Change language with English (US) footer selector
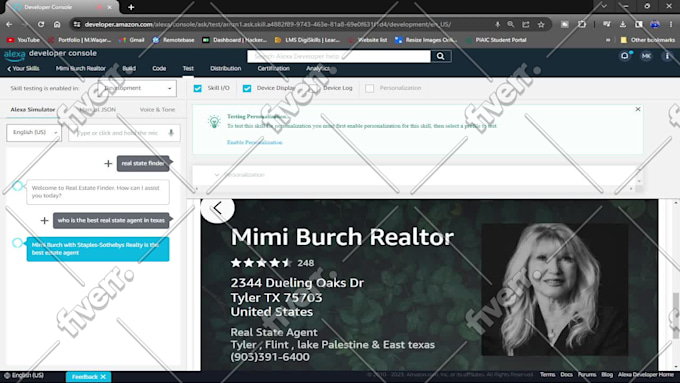The image size is (680, 383). [x=24, y=376]
